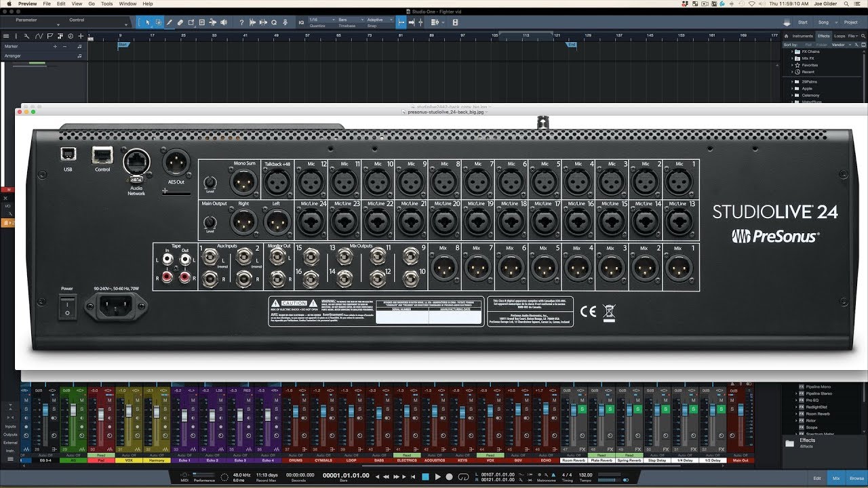
Task: Switch to the Instruments browser tab
Action: pos(802,36)
